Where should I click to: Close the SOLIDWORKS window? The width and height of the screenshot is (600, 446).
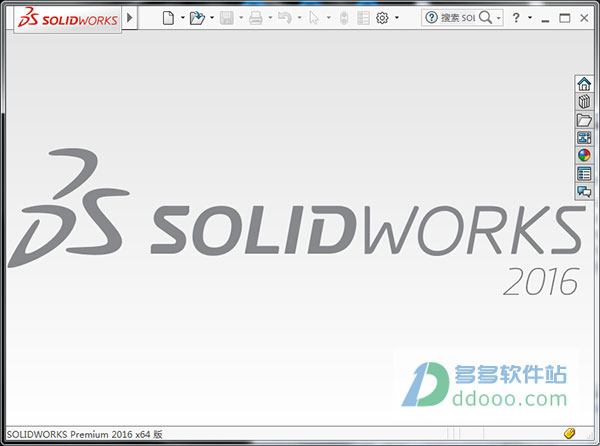tap(584, 18)
